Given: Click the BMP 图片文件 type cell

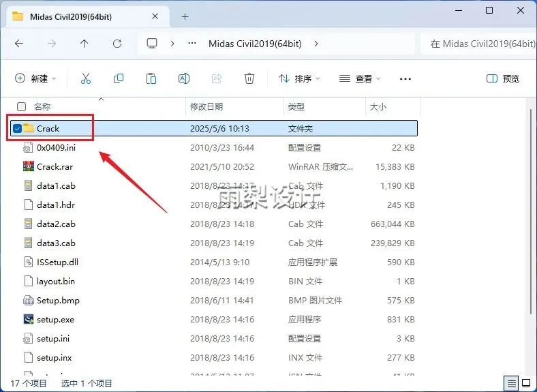Looking at the screenshot, I should click(x=315, y=301).
